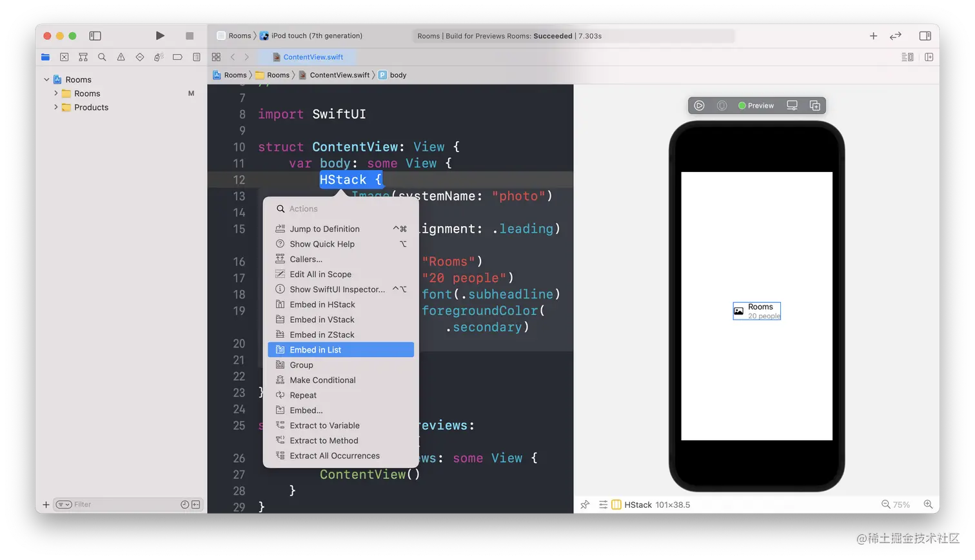Image resolution: width=975 pixels, height=560 pixels.
Task: Choose Extract All Occurrences
Action: click(341, 456)
